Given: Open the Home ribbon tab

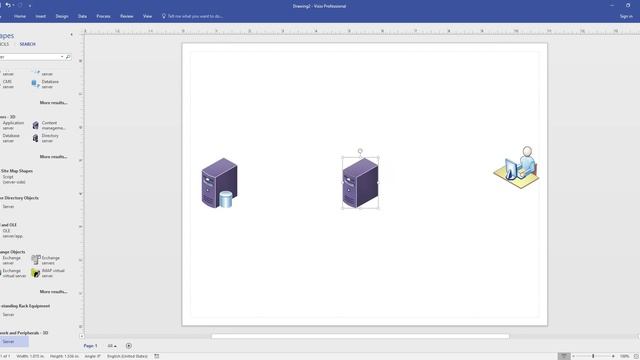Looking at the screenshot, I should [20, 16].
